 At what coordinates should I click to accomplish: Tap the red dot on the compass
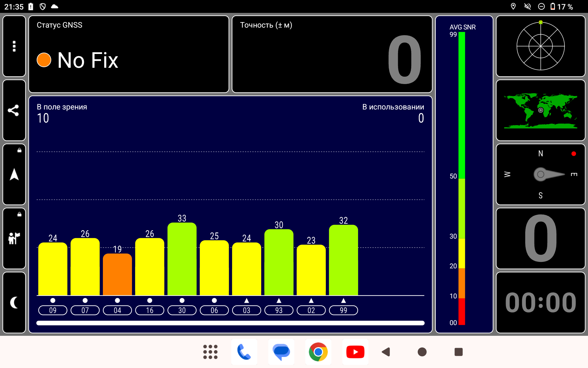coord(574,154)
